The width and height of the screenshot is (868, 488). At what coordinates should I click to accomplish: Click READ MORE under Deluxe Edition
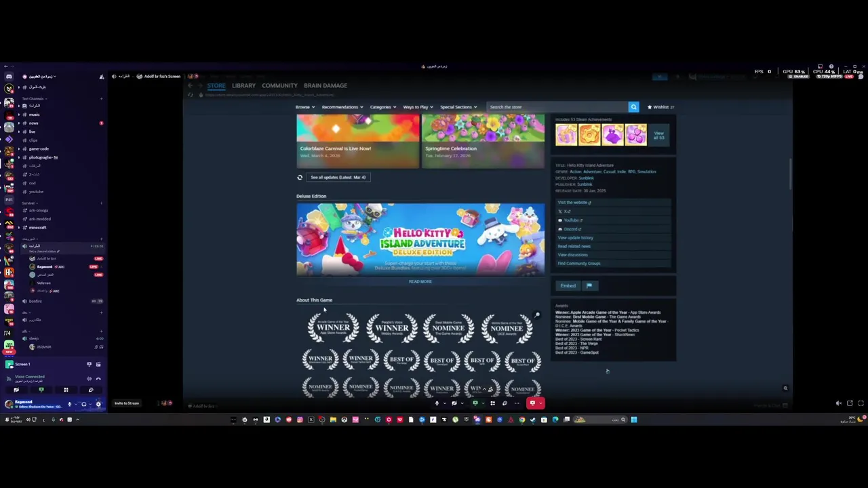[420, 281]
